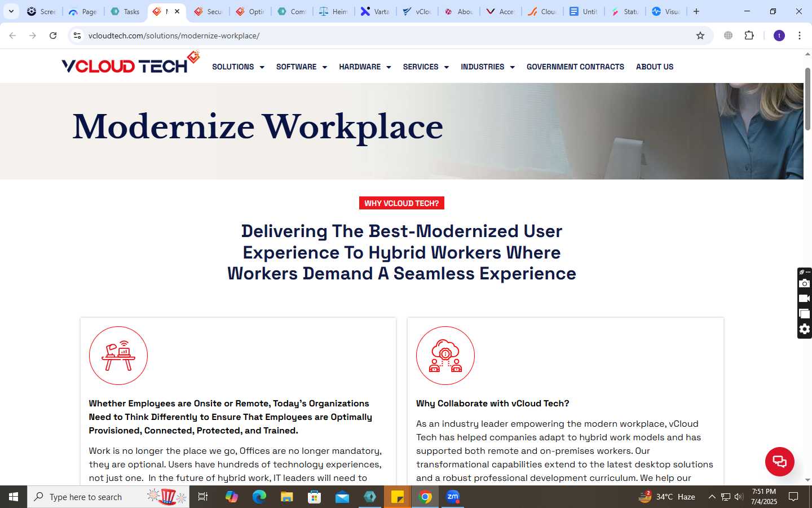Screen dimensions: 812x508
Task: Open the Mail app from the taskbar
Action: coord(342,497)
